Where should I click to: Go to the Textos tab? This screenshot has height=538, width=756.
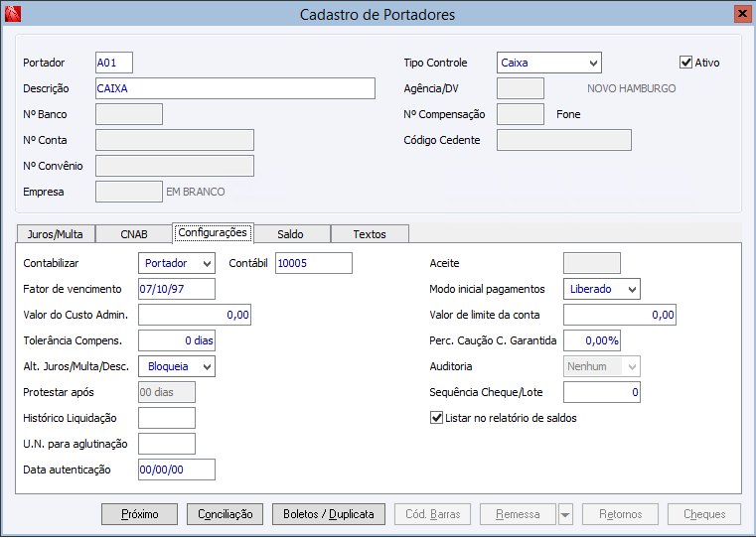point(369,234)
